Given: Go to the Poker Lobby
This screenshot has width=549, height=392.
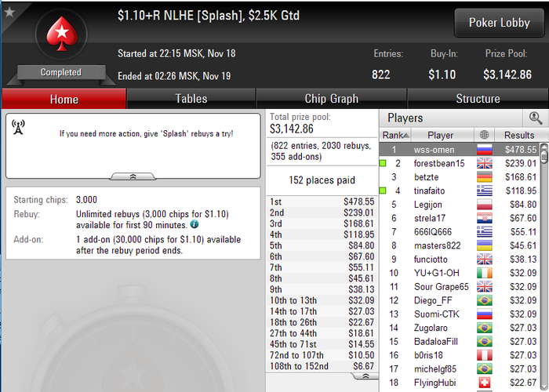Looking at the screenshot, I should (500, 23).
